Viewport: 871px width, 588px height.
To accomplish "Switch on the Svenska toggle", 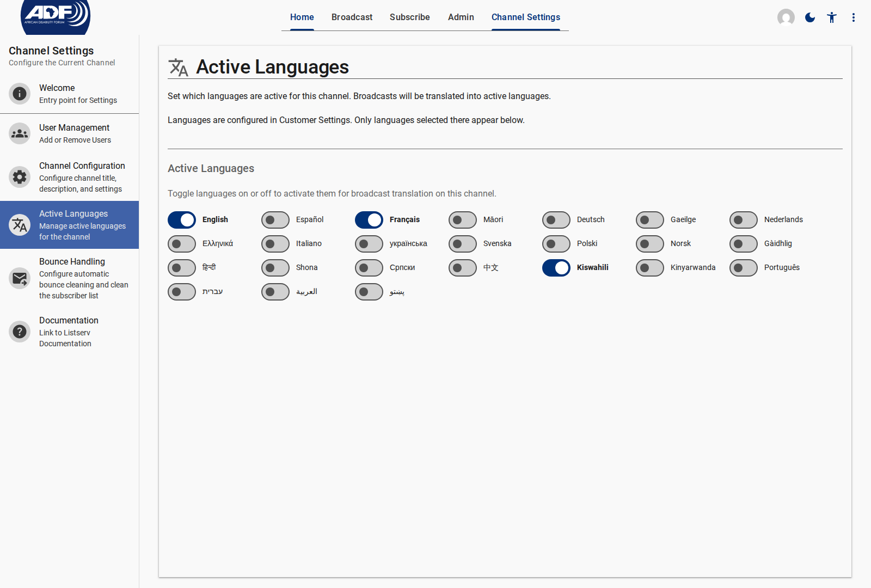I will (x=463, y=244).
